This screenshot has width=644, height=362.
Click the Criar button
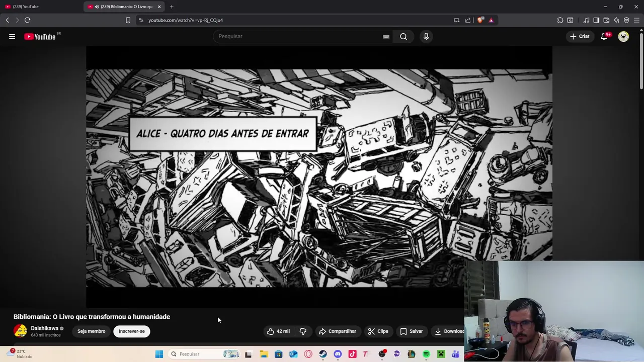pos(580,36)
